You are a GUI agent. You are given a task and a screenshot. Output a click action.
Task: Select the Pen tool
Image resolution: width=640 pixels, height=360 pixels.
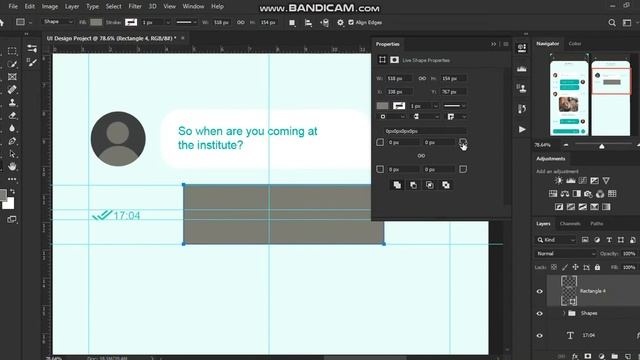pos(12,141)
